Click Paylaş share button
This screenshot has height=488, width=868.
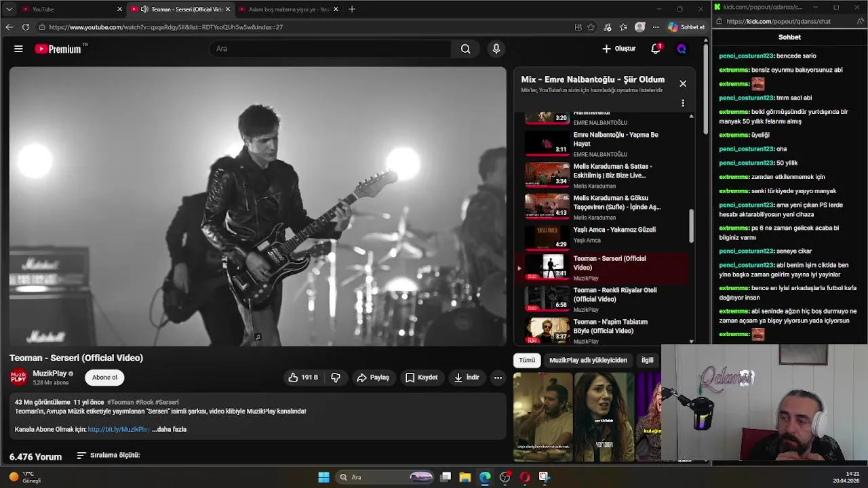point(373,378)
